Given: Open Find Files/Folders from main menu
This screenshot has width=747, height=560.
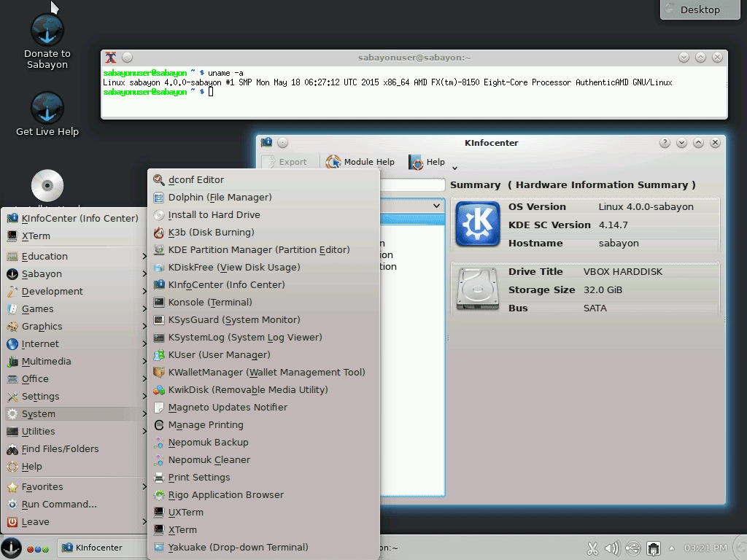Looking at the screenshot, I should (76, 449).
